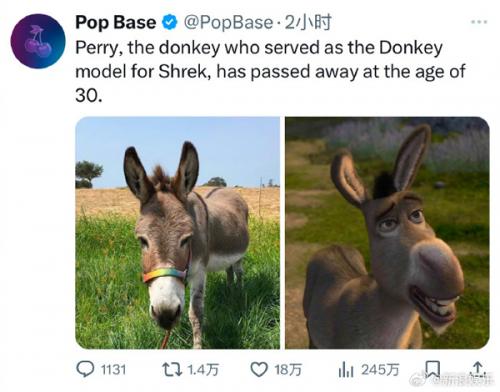Click the 1.4万 repost count
Viewport: 500px width, 392px height.
[x=203, y=370]
